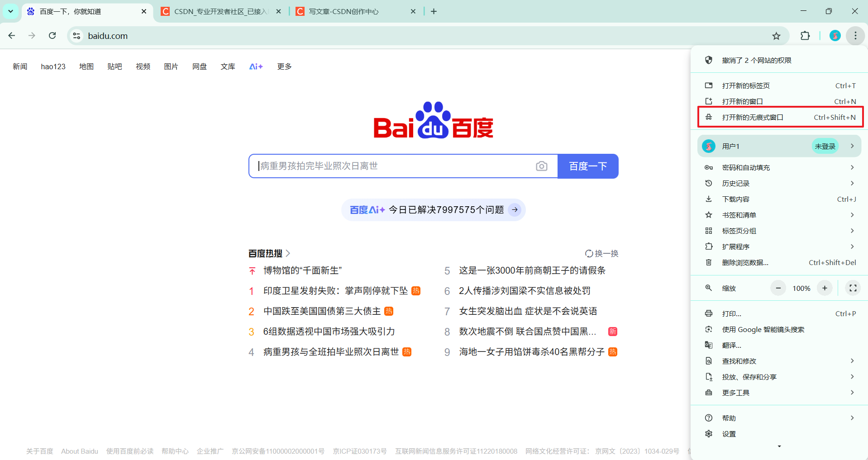
Task: Open 帮助中心 footer link
Action: coord(175,451)
